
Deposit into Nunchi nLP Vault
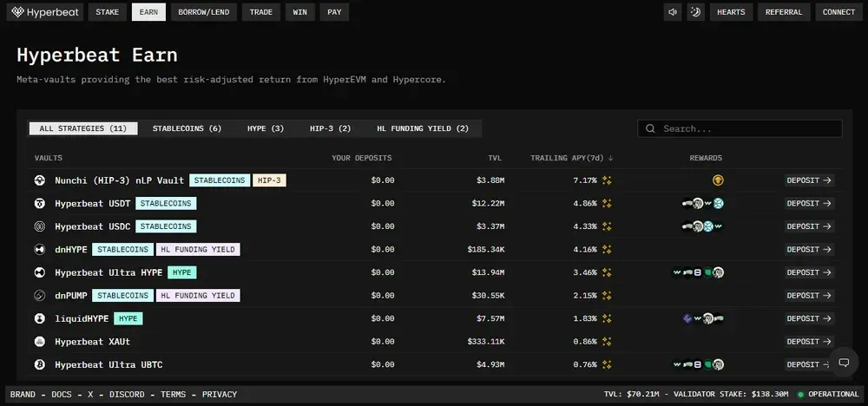809,180
